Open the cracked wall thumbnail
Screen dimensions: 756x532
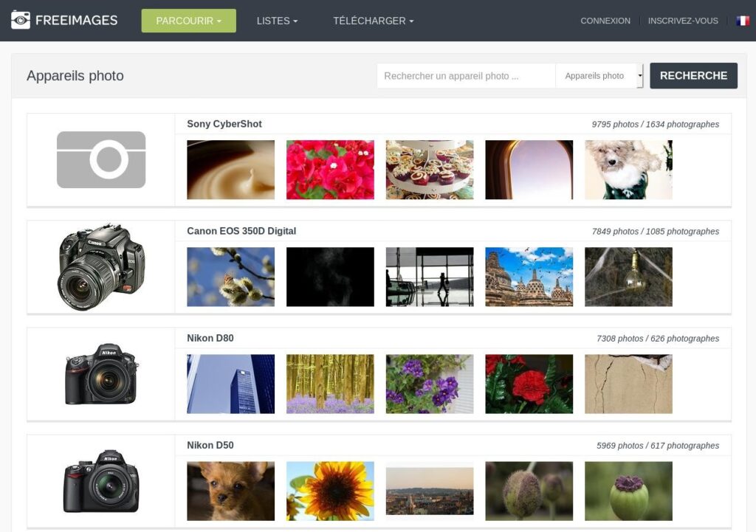tap(628, 384)
